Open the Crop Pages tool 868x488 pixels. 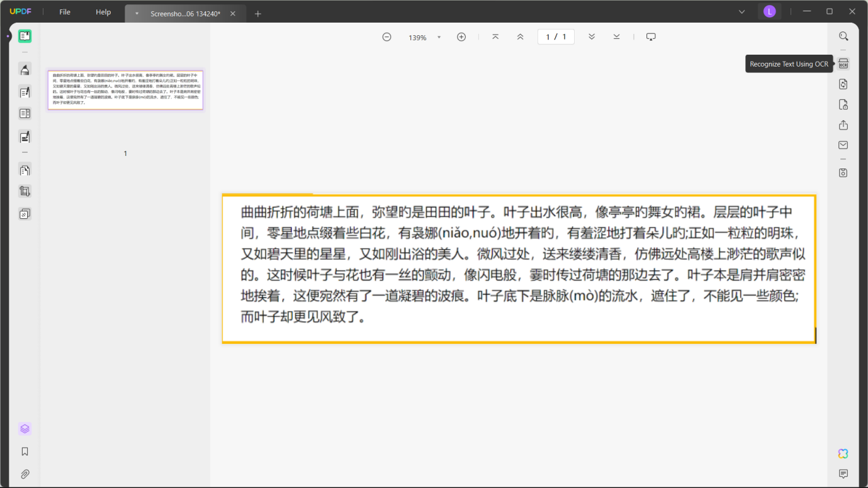click(x=24, y=191)
